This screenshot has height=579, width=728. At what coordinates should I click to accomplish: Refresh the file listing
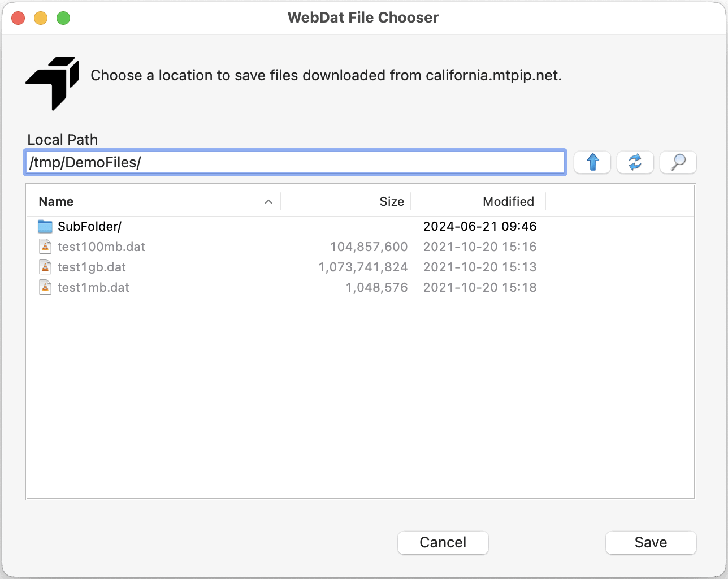click(x=635, y=163)
